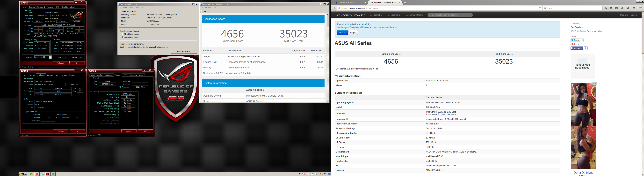Screen dimensions: 644x176
Task: Expand the Geekbench 3 navbar dropdown
Action: pyautogui.click(x=377, y=15)
